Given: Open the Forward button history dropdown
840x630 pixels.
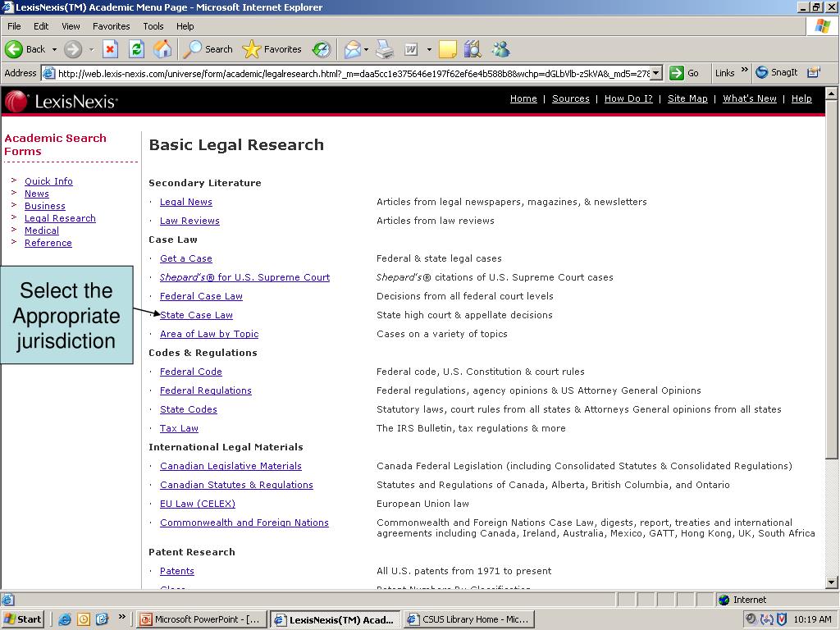Looking at the screenshot, I should pyautogui.click(x=91, y=49).
